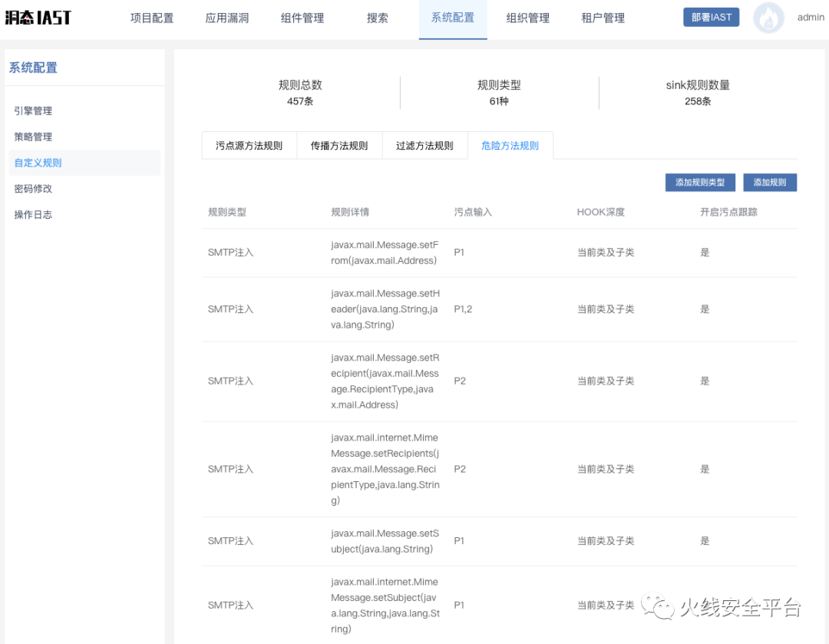Click the 添加规则 button
Image resolution: width=829 pixels, height=644 pixels.
(770, 183)
